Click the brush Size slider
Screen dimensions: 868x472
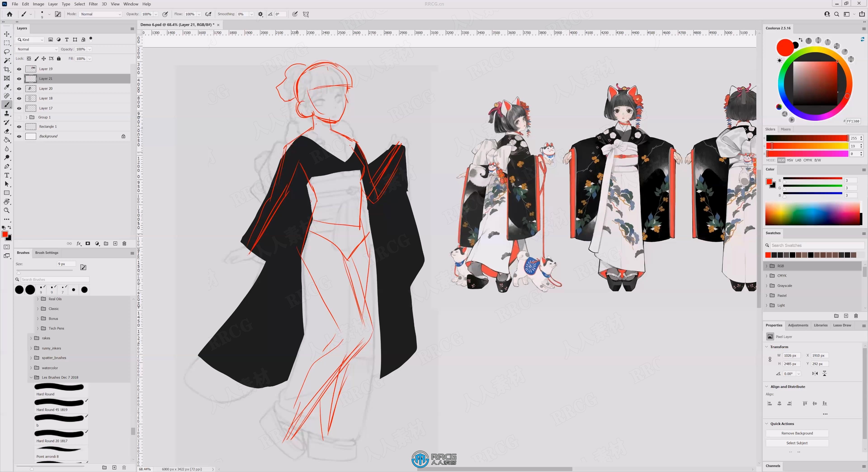45,271
